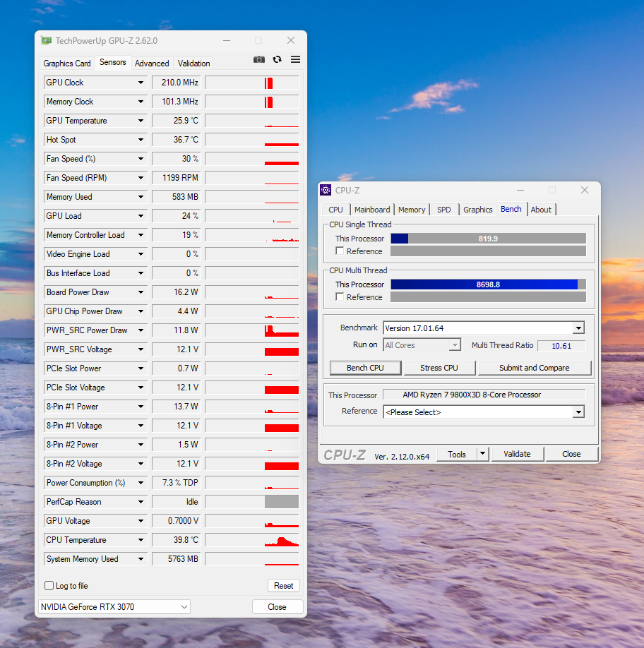The width and height of the screenshot is (644, 648).
Task: Reset the GPU-Z sensor readings
Action: coord(284,586)
